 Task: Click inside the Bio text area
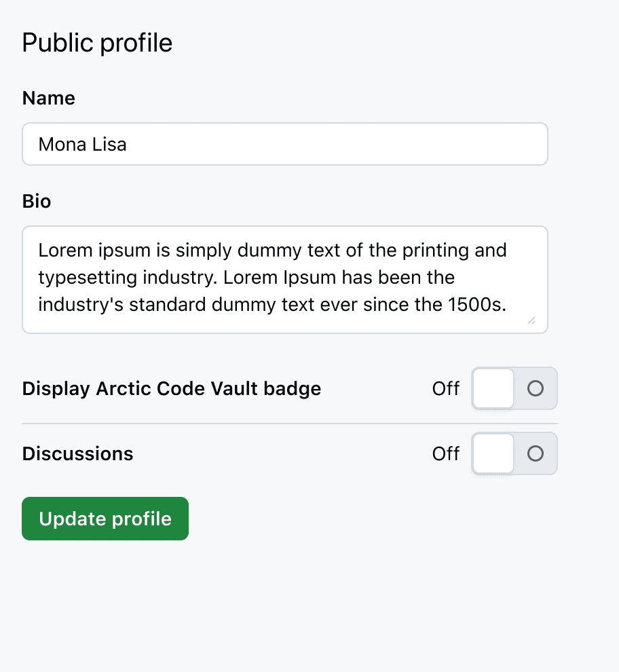pos(284,278)
